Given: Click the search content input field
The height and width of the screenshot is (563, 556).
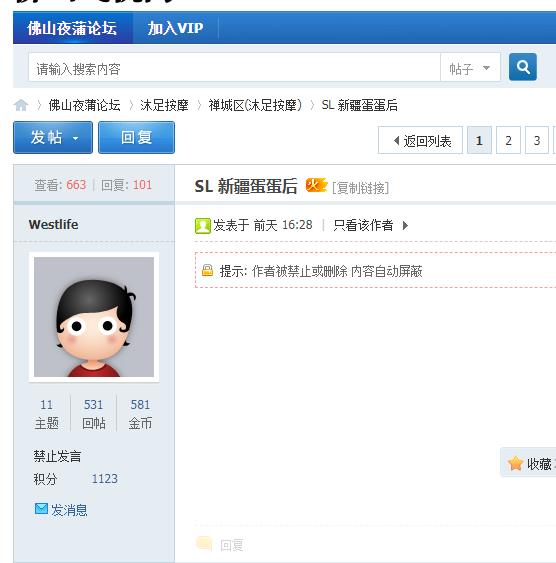Looking at the screenshot, I should [234, 68].
